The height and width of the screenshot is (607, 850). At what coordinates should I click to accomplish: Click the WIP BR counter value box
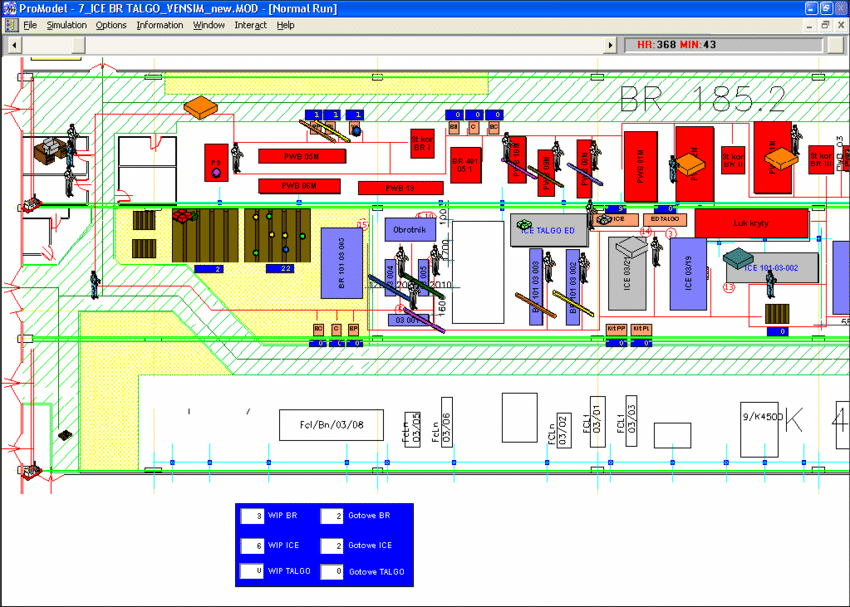252,516
